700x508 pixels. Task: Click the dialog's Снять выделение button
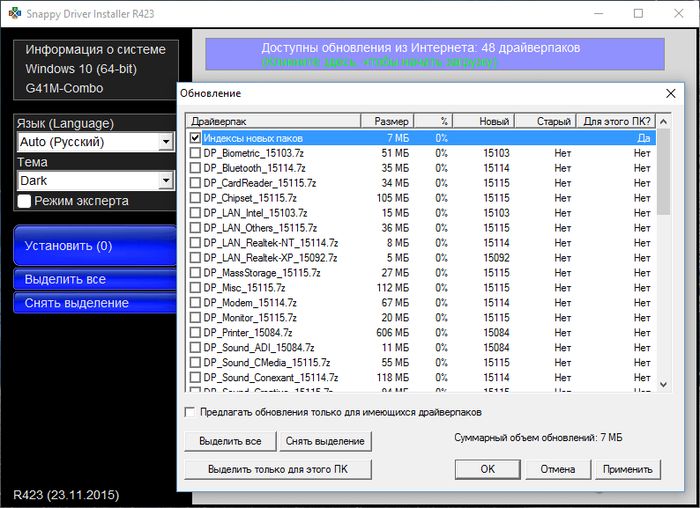[x=324, y=441]
